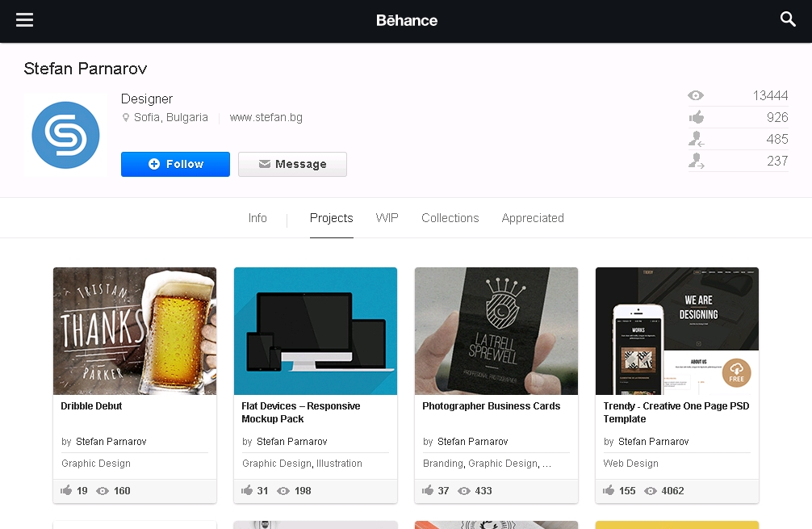This screenshot has height=529, width=812.
Task: Click Stefan Parnarov's profile avatar logo
Action: pyautogui.click(x=65, y=136)
